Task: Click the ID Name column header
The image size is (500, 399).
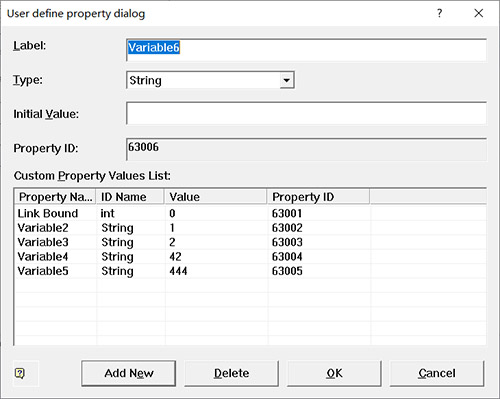Action: click(130, 197)
